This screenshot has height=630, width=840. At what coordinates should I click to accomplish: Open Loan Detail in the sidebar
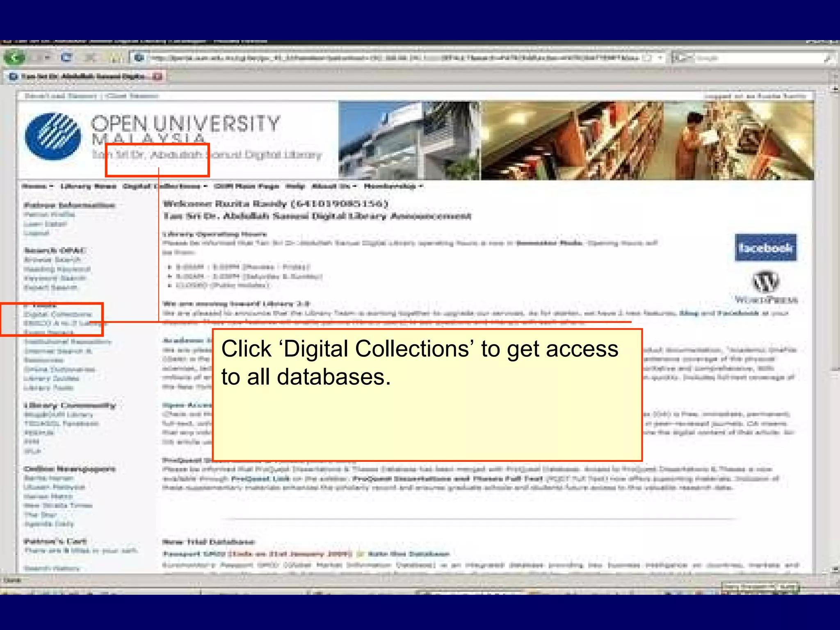[x=45, y=224]
